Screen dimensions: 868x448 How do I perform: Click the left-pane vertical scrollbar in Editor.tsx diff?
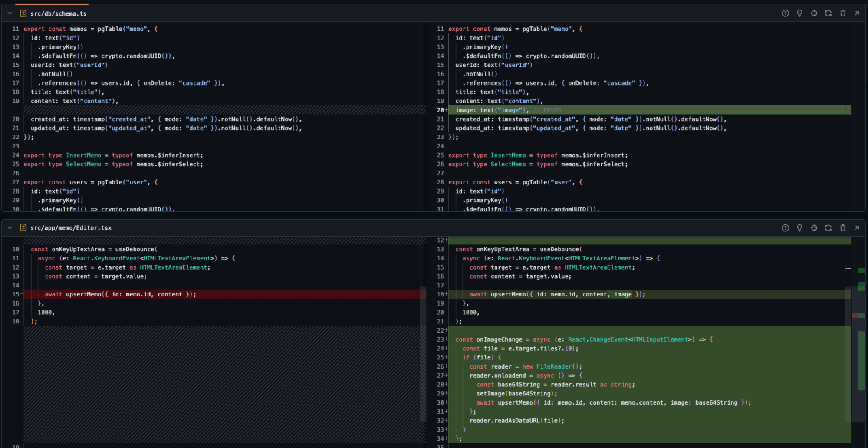click(x=423, y=353)
